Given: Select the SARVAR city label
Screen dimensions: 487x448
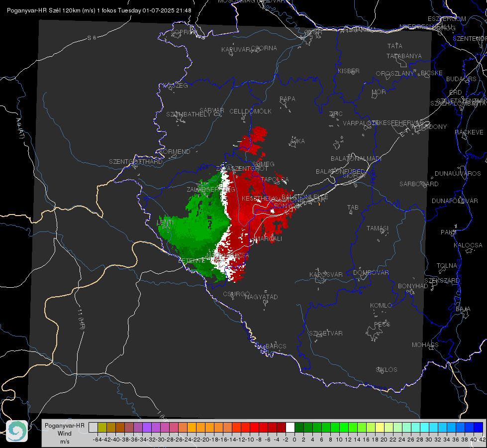Looking at the screenshot, I should tap(212, 111).
